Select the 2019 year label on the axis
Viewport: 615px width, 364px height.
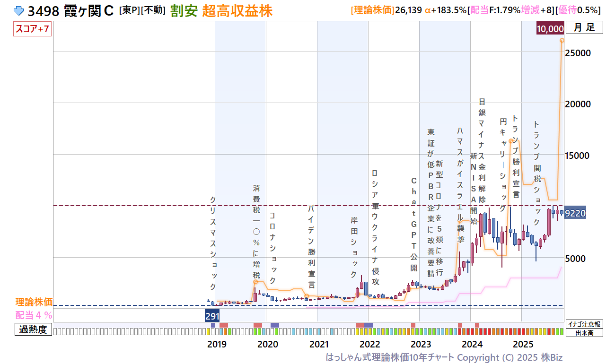click(217, 344)
